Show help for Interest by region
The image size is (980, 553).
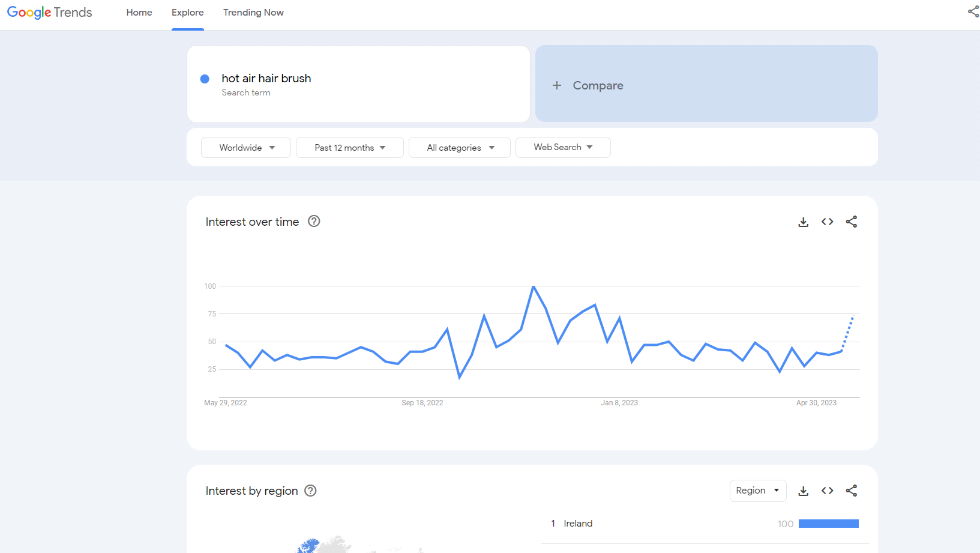click(x=310, y=491)
